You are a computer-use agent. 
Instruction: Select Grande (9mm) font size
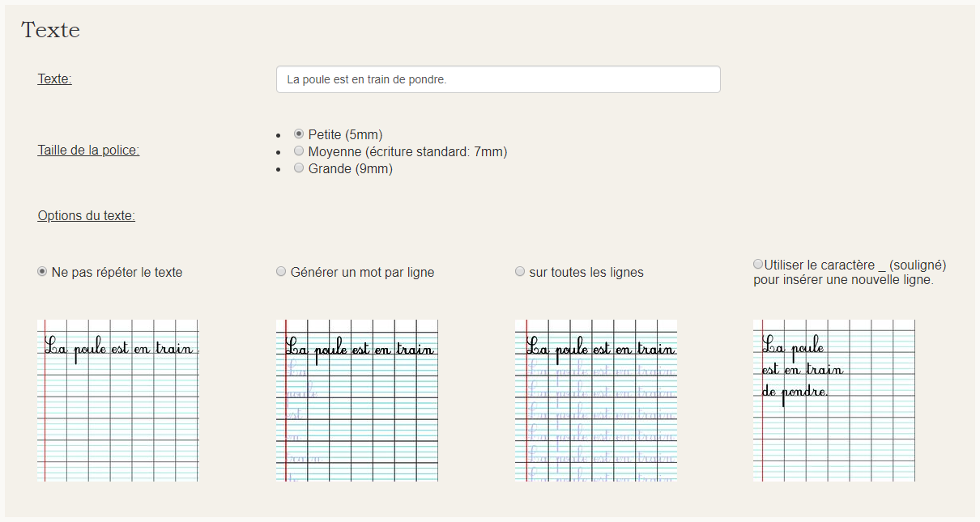click(x=299, y=168)
